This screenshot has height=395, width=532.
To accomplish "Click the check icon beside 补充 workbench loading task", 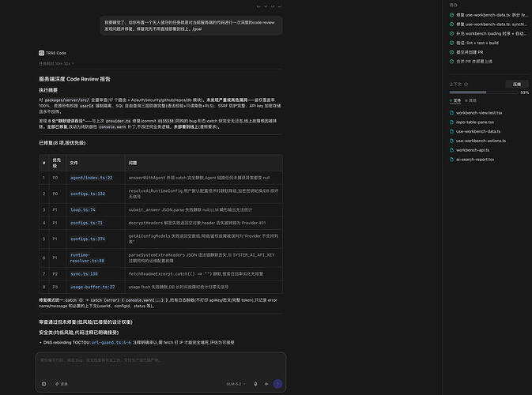I will click(x=451, y=33).
